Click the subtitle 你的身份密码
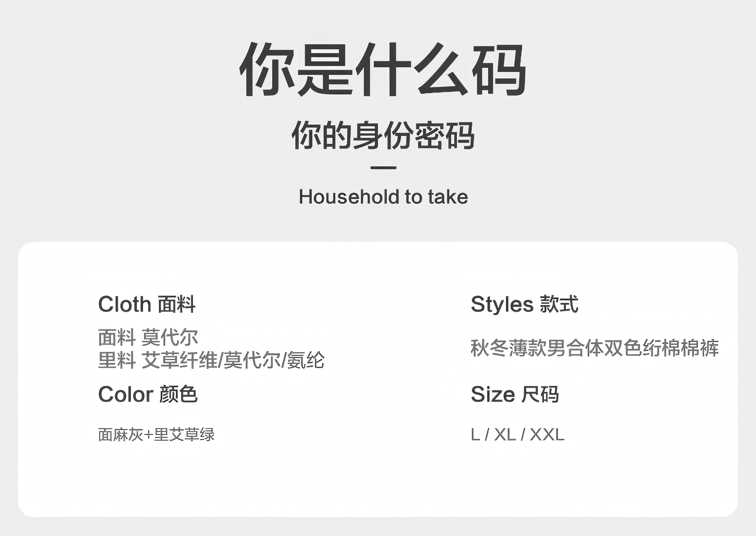The image size is (756, 536). 383,135
